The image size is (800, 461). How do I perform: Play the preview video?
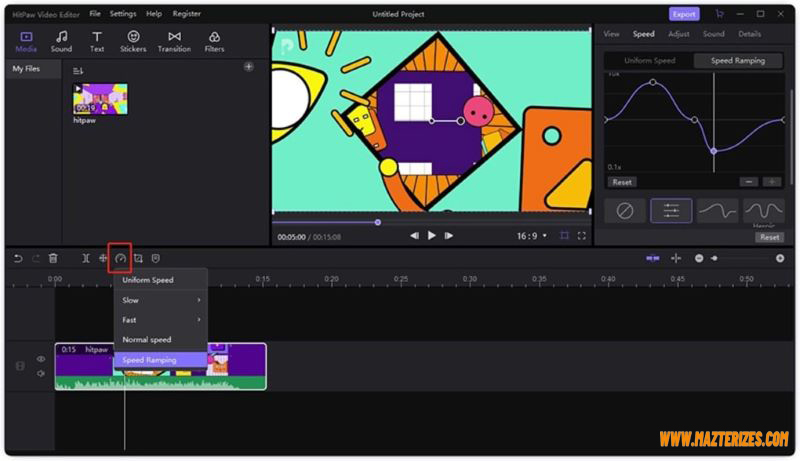coord(432,236)
